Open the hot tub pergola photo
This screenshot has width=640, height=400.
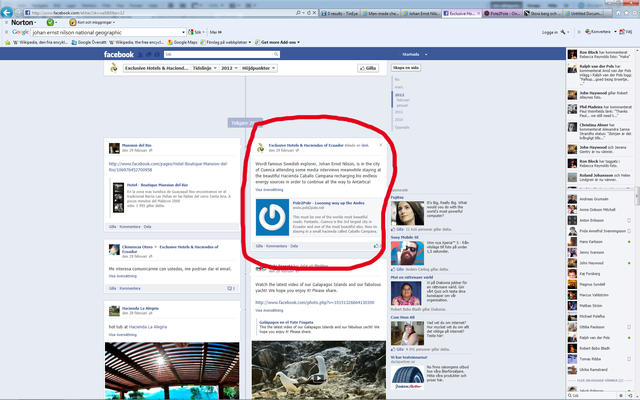point(172,371)
